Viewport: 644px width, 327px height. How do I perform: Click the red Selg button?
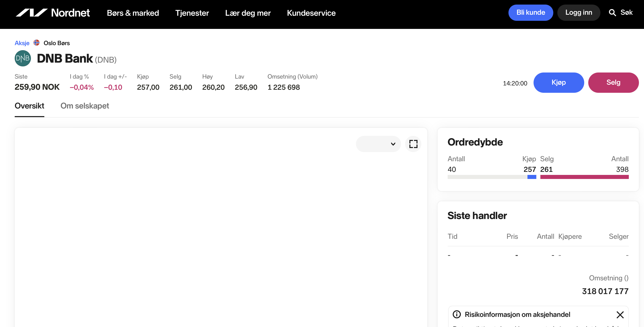613,82
